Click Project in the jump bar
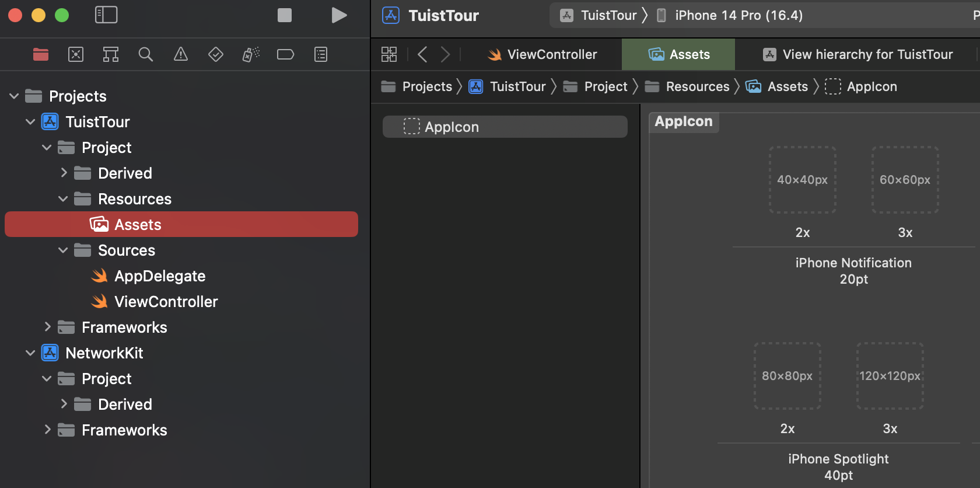The width and height of the screenshot is (980, 488). [596, 86]
